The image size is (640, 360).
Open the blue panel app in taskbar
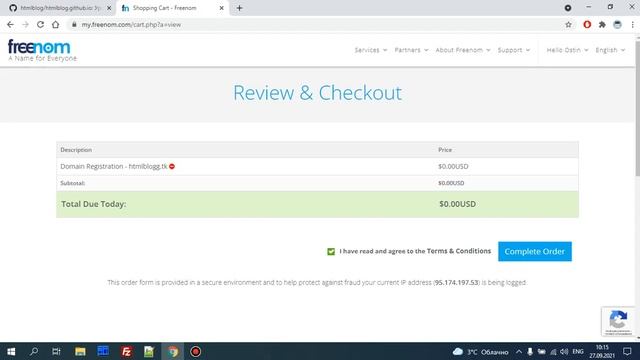pyautogui.click(x=103, y=351)
